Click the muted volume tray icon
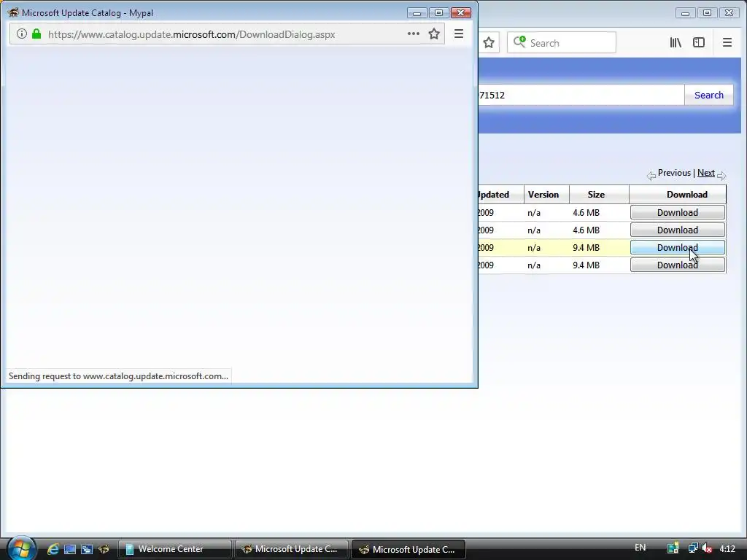Viewport: 747px width, 560px height. coord(707,548)
